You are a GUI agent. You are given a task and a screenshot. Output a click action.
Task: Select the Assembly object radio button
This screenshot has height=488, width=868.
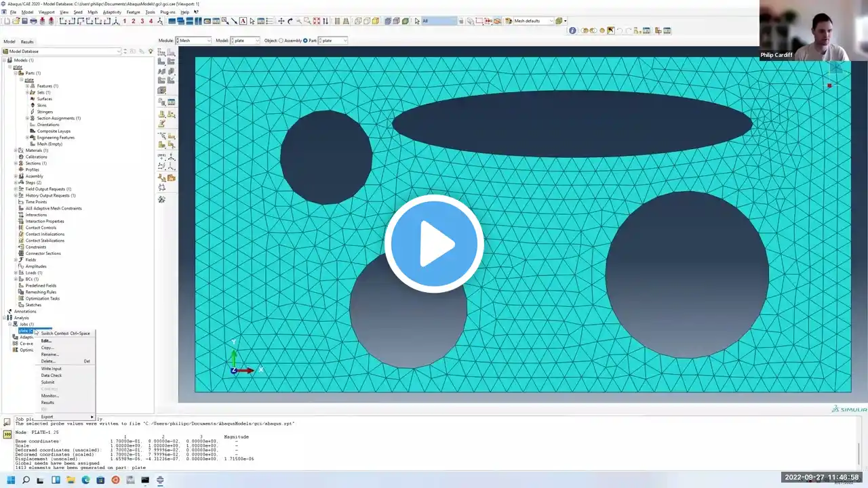(x=281, y=41)
